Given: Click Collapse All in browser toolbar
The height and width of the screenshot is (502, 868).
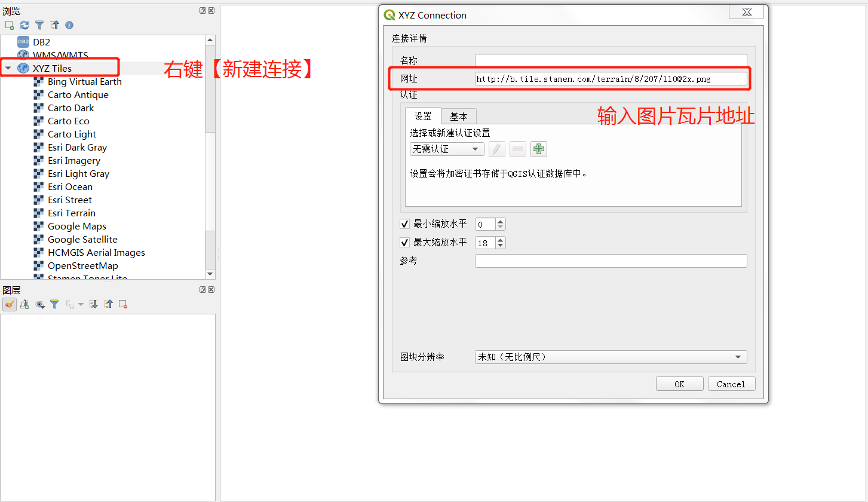Looking at the screenshot, I should (x=54, y=25).
